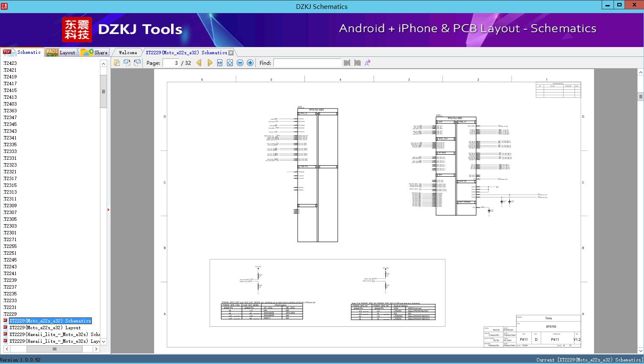
Task: Open the Welcome tab
Action: tap(128, 53)
